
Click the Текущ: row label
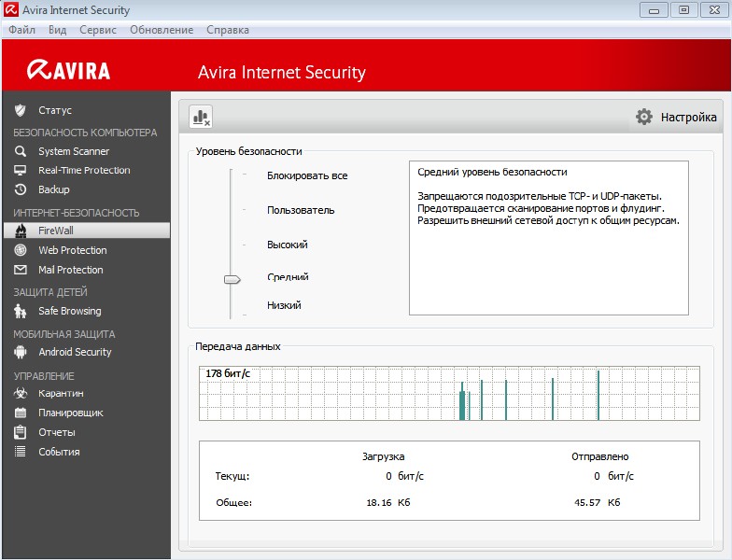232,476
